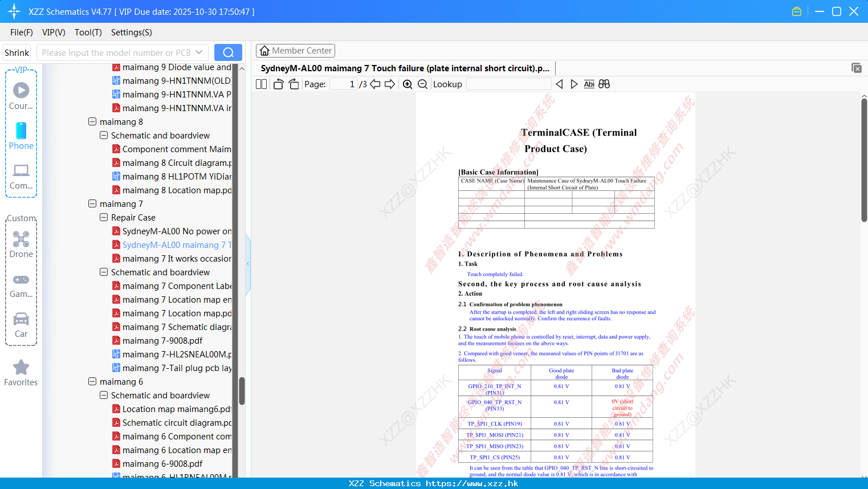Rotate the page counterclockwise
Viewport: 868px width, 489px height.
tap(278, 84)
